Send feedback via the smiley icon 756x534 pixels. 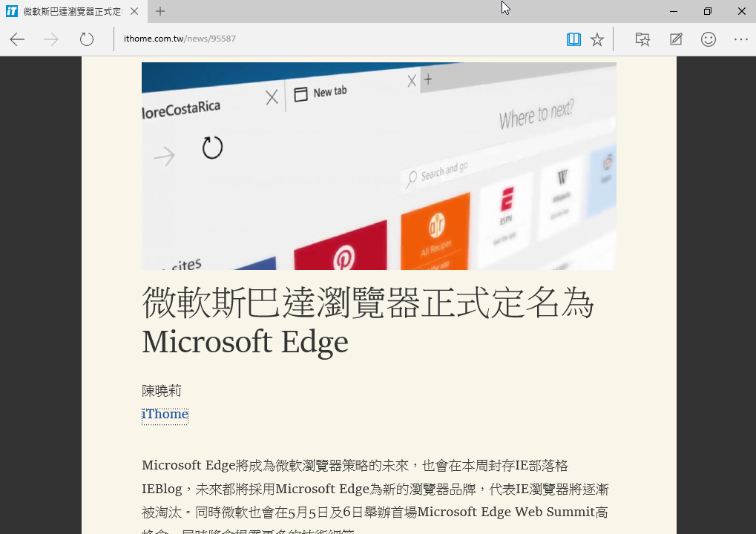coord(708,39)
